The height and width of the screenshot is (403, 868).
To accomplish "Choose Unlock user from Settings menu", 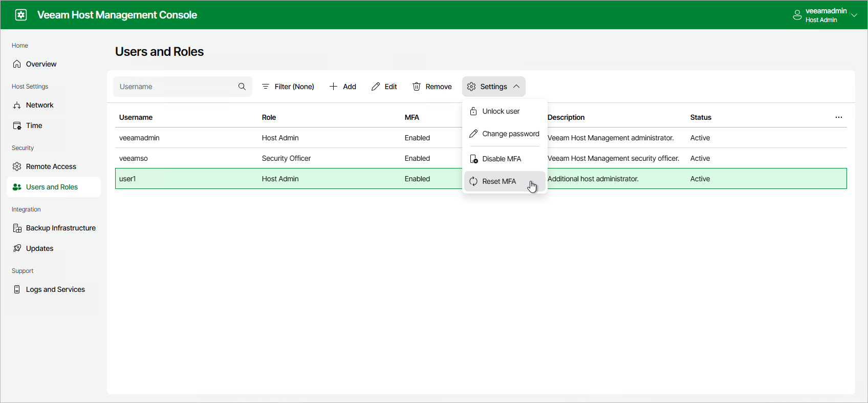I will pyautogui.click(x=505, y=111).
